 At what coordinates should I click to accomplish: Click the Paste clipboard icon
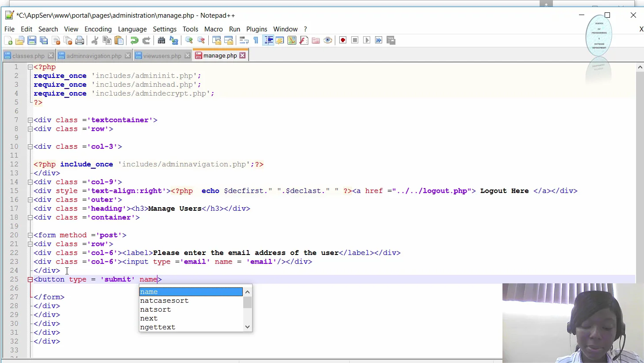coord(119,40)
